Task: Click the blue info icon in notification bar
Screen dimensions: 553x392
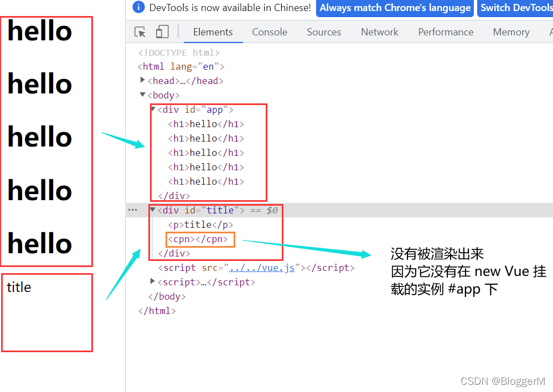Action: pos(138,7)
